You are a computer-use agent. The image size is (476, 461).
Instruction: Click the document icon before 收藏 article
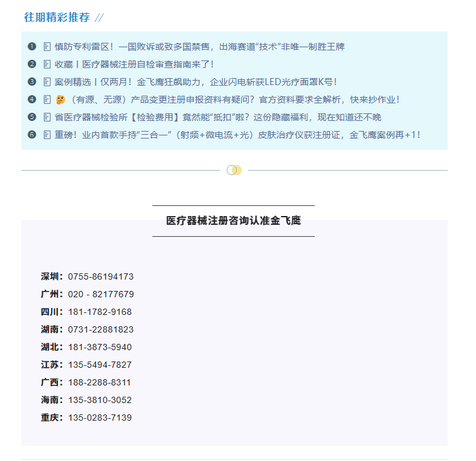point(47,64)
